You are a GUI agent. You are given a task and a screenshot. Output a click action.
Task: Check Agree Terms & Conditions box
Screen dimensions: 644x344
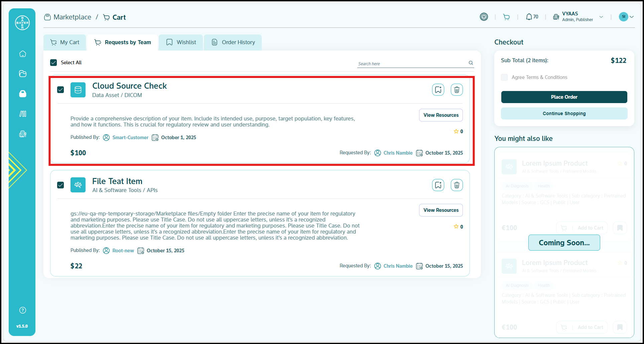pos(504,77)
